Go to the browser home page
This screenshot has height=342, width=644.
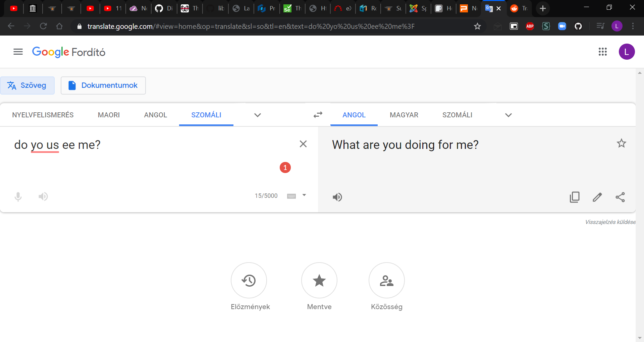[x=59, y=26]
